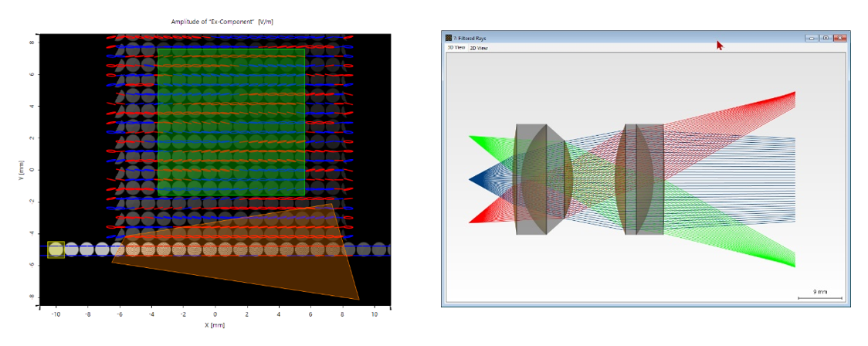
Task: Click the red ray source point
Action: [x=470, y=222]
